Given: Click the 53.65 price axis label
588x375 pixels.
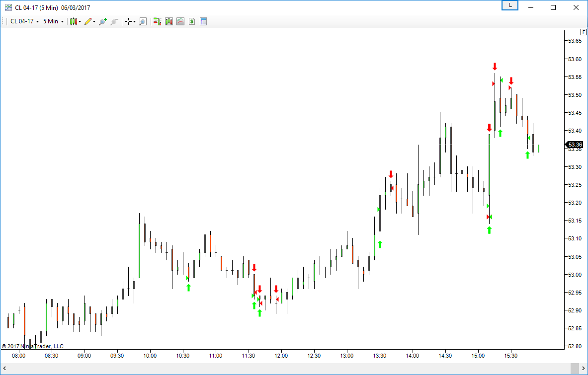Looking at the screenshot, I should point(575,41).
